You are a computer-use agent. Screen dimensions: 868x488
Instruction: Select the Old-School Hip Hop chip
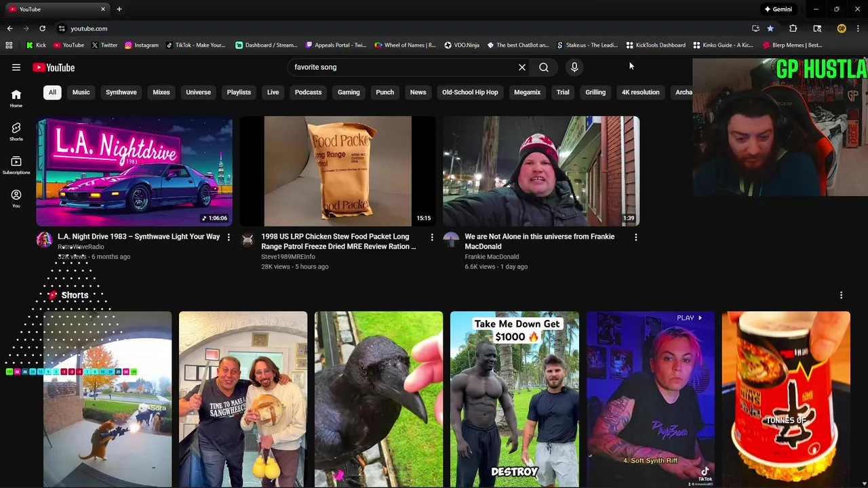click(x=470, y=92)
